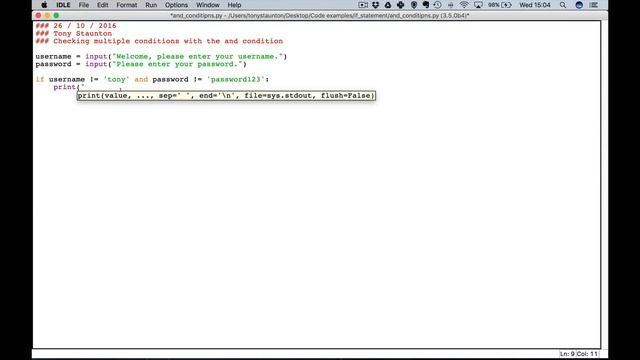640x360 pixels.
Task: Click the battery status indicator
Action: coord(500,5)
